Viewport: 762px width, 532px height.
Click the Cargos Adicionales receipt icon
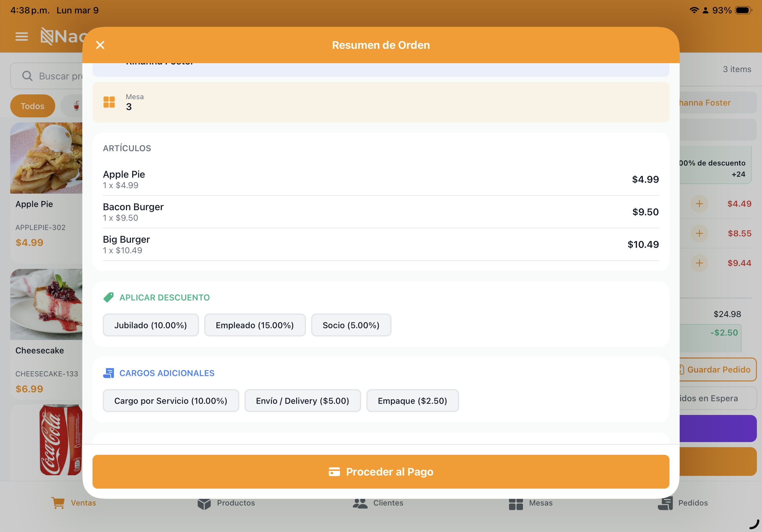108,373
